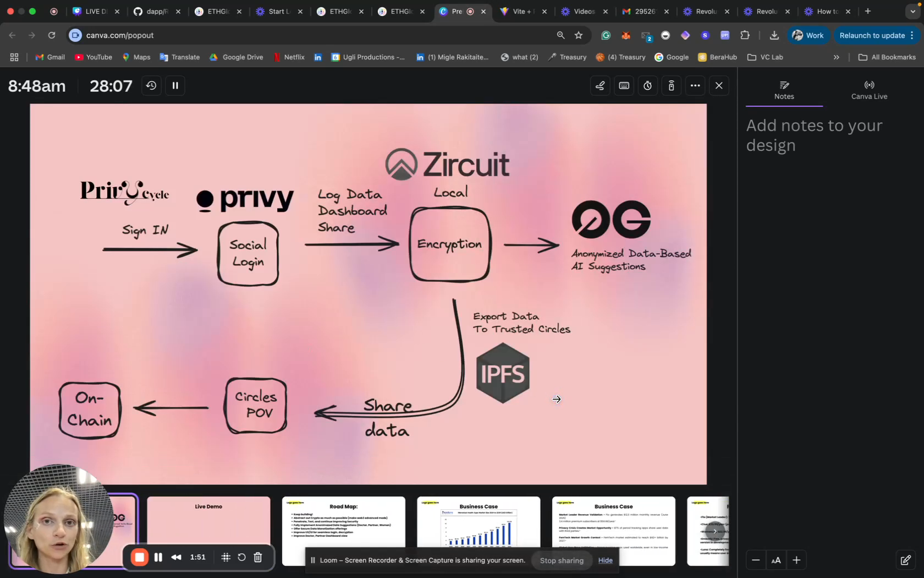Open Translate bookmark
The height and width of the screenshot is (578, 924).
pos(180,57)
